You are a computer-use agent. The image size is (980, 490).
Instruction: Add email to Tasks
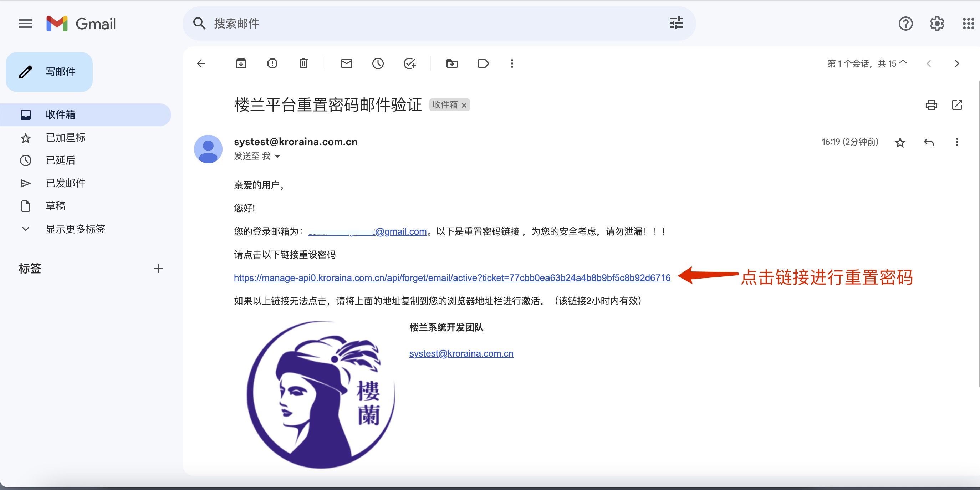[409, 63]
